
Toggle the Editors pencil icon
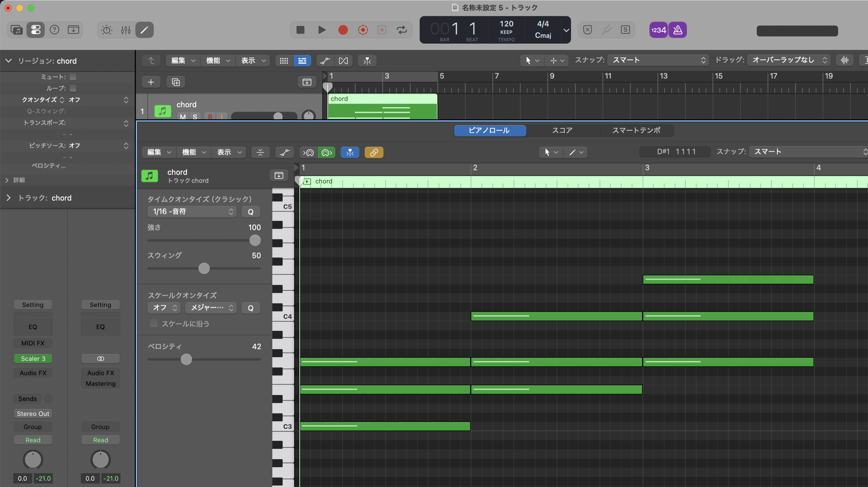[144, 30]
